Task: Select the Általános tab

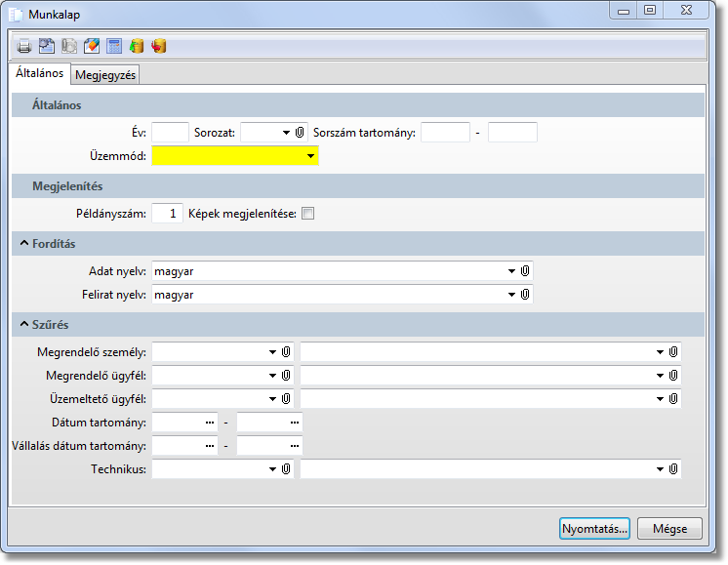Action: 39,73
